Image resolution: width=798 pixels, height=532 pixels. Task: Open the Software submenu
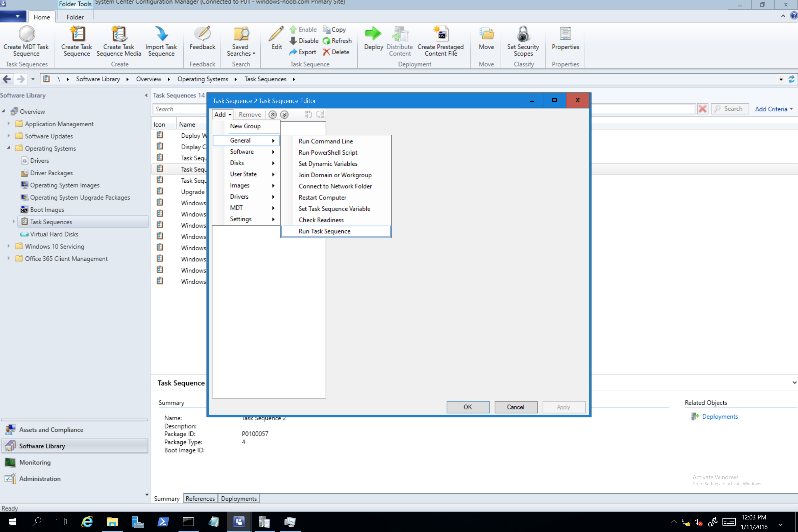pyautogui.click(x=246, y=152)
